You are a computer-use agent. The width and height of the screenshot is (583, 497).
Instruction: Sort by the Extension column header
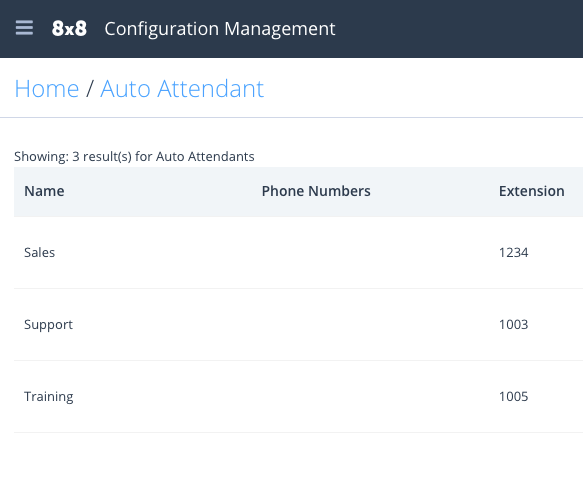click(x=532, y=191)
